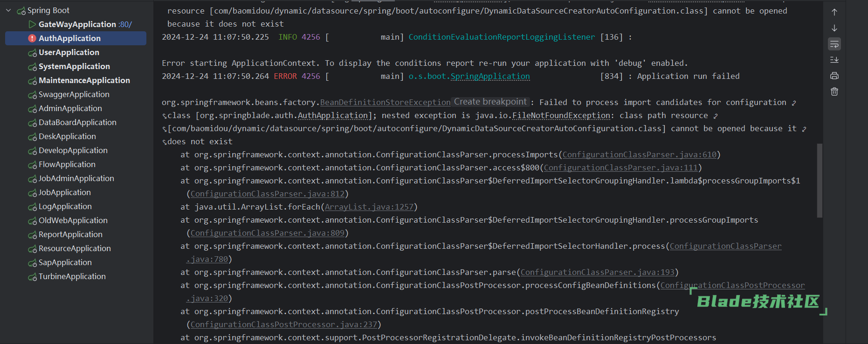Screen dimensions: 868x344
Task: Click the MaintenanceApplication service icon
Action: tap(32, 81)
